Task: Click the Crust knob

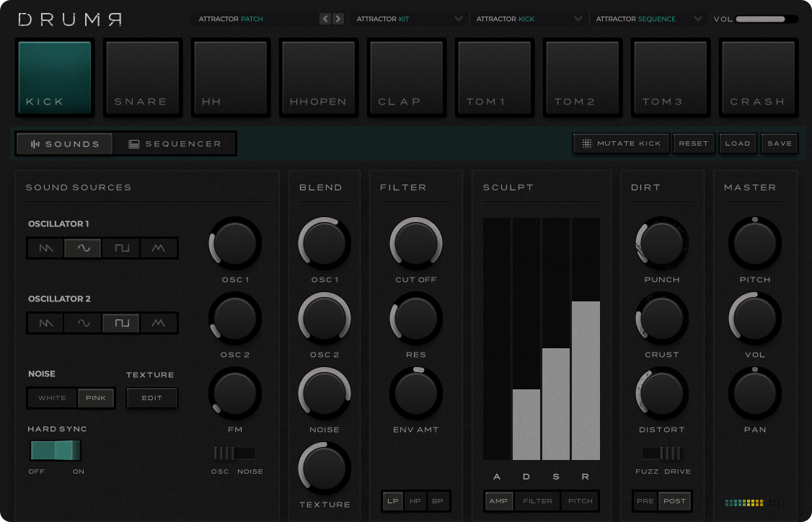Action: click(662, 319)
